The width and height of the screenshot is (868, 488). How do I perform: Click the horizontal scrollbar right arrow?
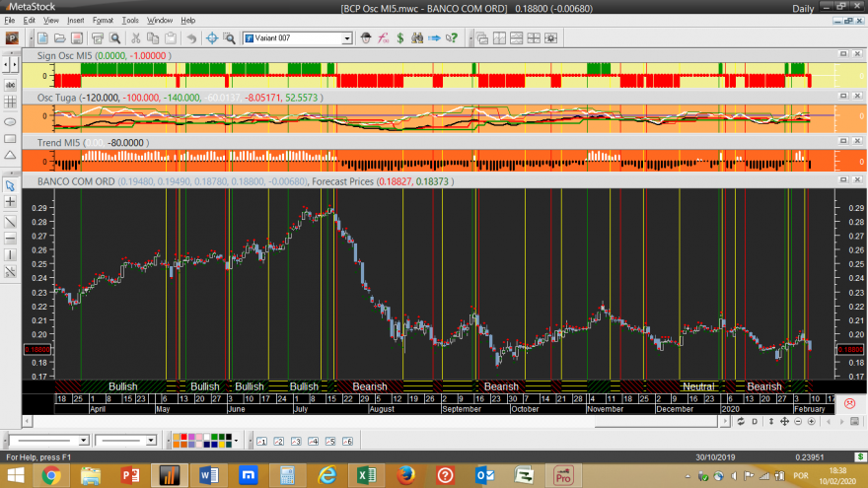pyautogui.click(x=725, y=422)
